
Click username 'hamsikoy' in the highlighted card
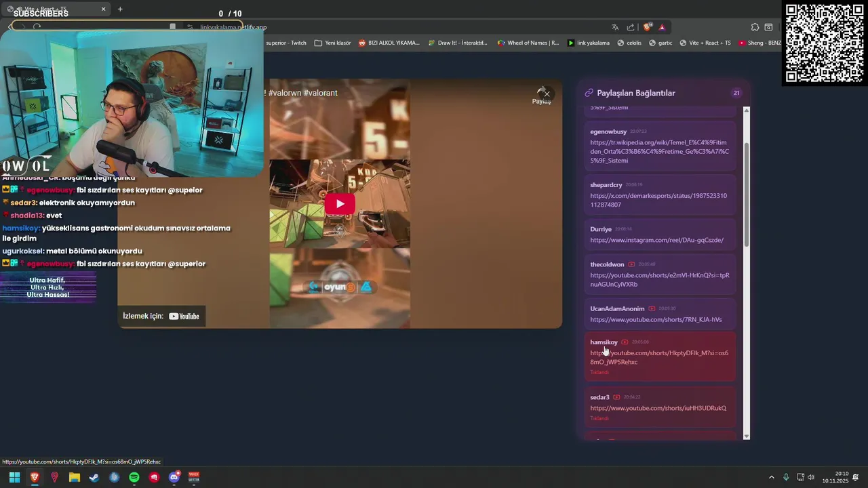coord(604,342)
